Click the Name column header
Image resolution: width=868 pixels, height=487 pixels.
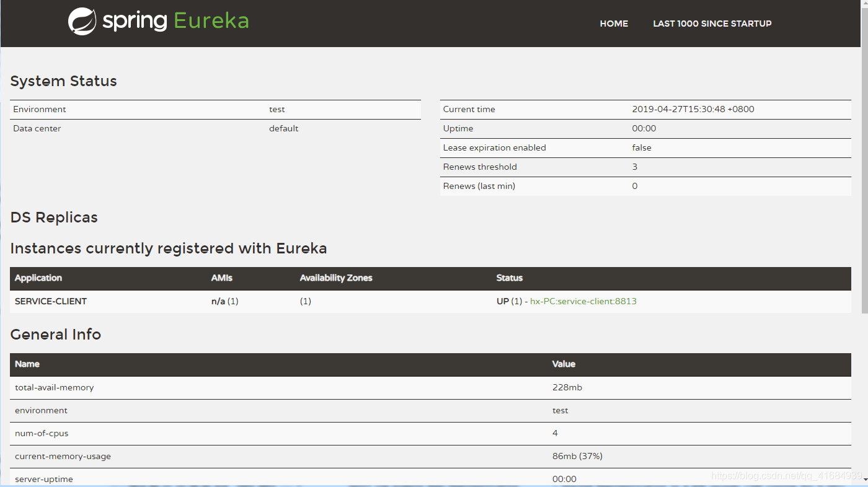click(x=27, y=364)
